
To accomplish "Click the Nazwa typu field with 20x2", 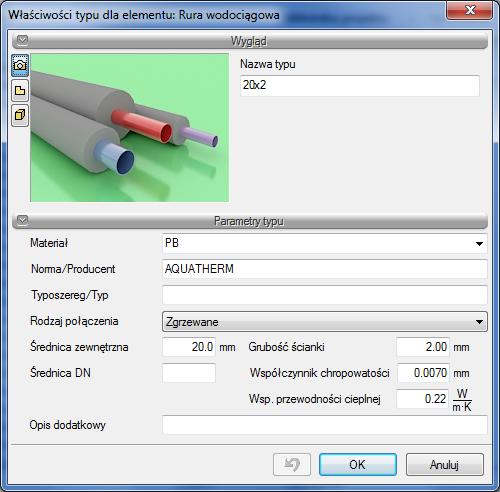I will tap(360, 86).
